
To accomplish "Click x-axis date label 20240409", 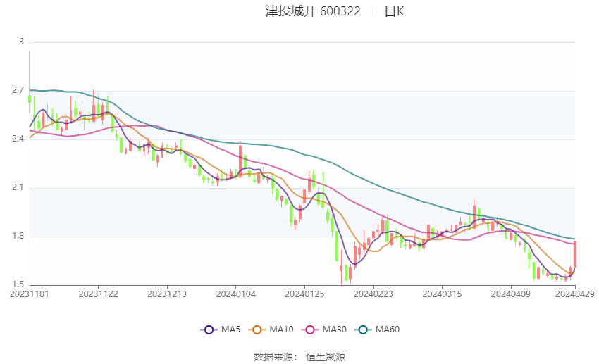I will click(511, 294).
